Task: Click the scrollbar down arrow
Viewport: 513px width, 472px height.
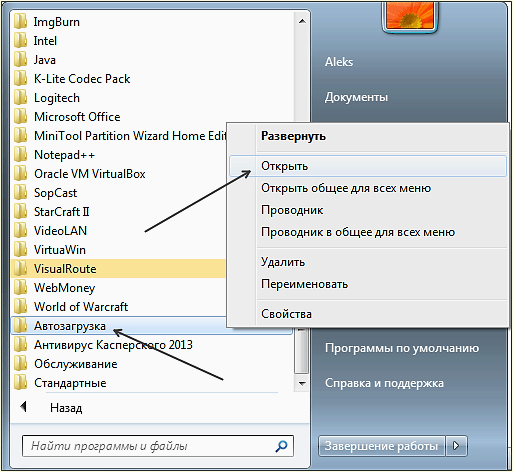Action: click(302, 383)
